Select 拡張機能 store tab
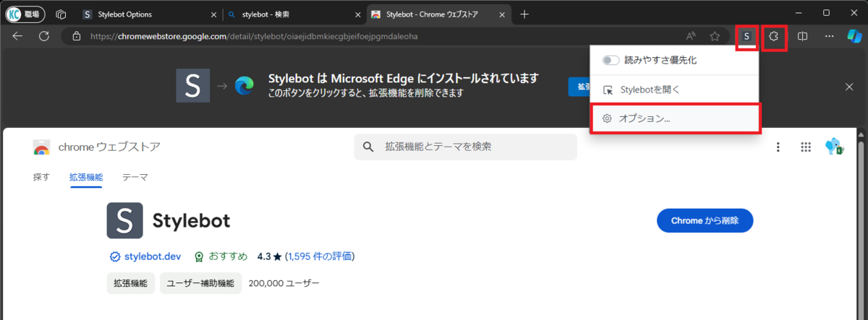Image resolution: width=868 pixels, height=320 pixels. click(86, 177)
